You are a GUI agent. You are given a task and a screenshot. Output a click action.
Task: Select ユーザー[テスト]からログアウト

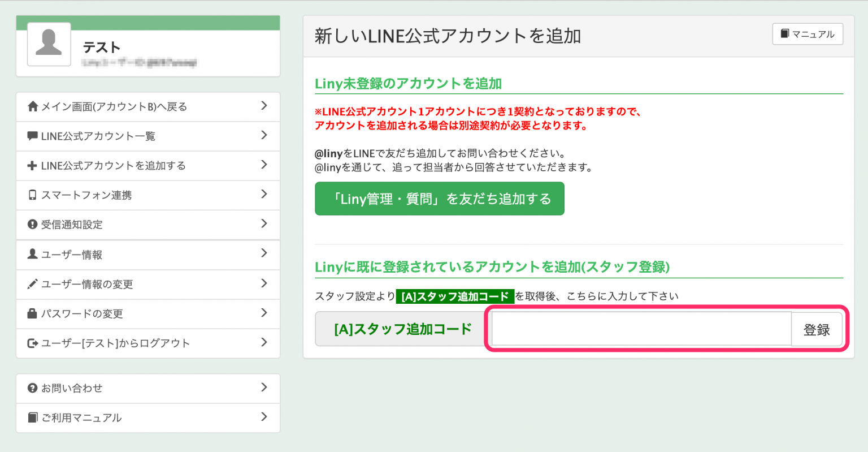(148, 343)
